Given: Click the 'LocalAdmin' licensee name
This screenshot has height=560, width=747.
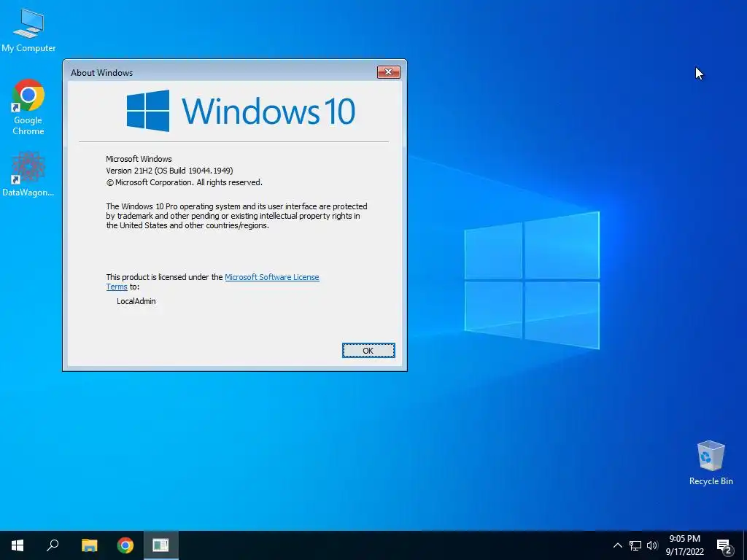Looking at the screenshot, I should point(136,301).
